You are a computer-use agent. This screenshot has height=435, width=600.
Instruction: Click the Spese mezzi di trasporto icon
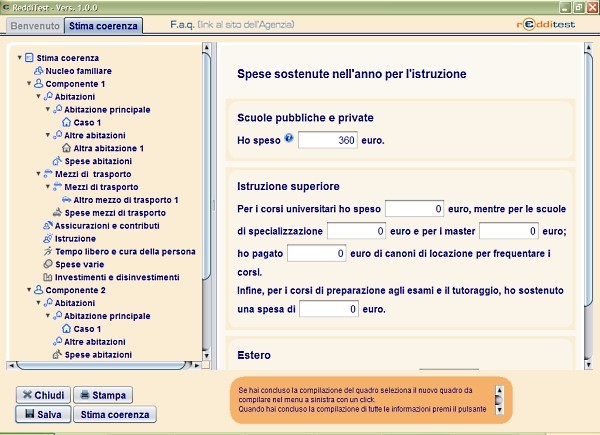57,212
